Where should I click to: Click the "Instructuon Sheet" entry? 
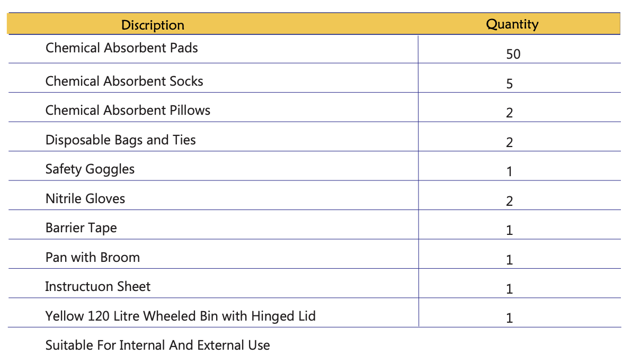click(x=98, y=287)
